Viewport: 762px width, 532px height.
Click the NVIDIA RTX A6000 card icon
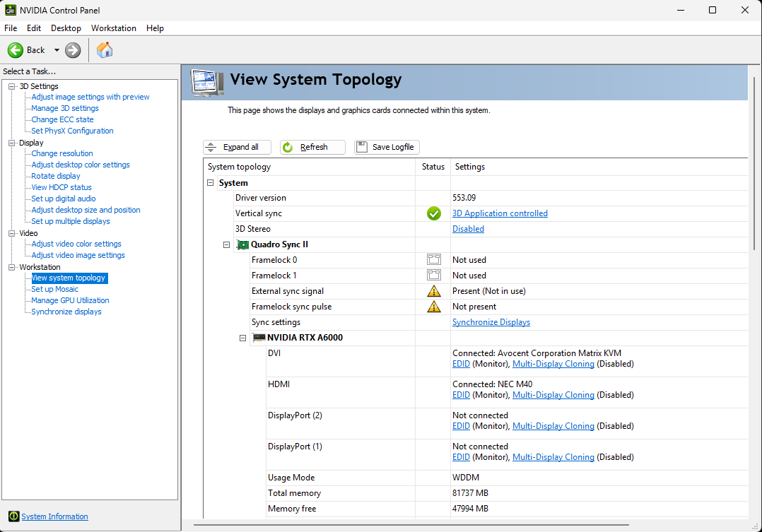(259, 338)
